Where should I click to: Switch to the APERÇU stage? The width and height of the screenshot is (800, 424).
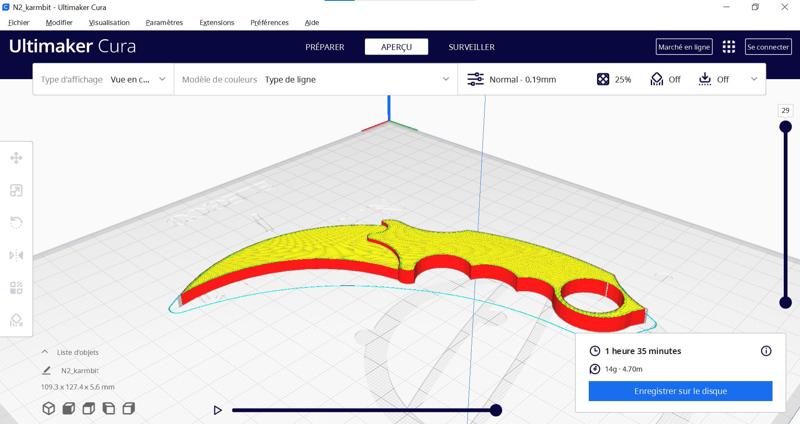[x=396, y=47]
